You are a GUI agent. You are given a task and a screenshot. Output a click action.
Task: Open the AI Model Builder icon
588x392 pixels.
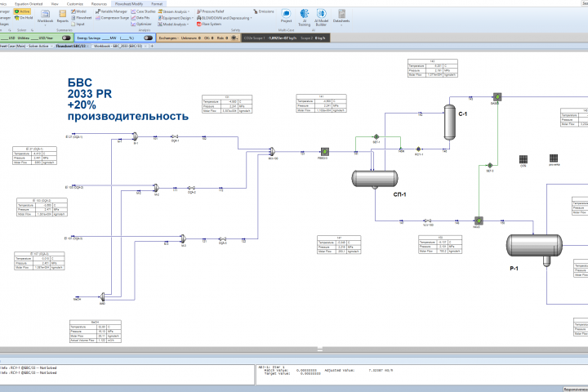pyautogui.click(x=321, y=18)
